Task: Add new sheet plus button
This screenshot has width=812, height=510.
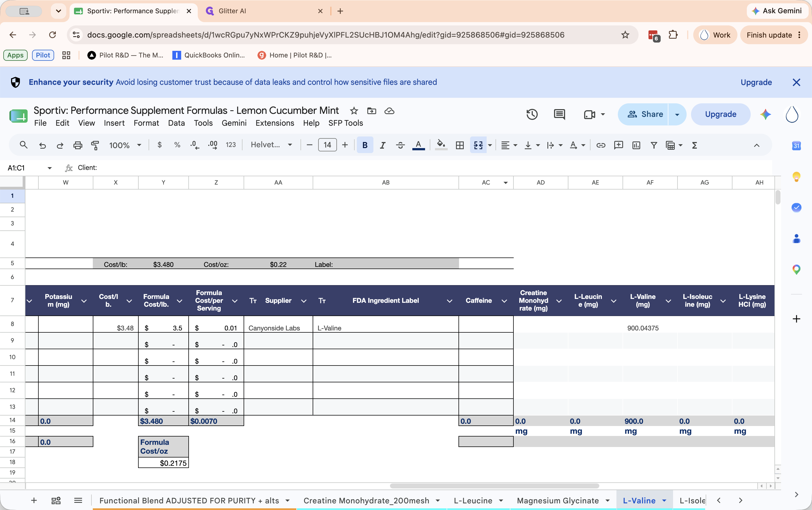Action: pos(34,501)
